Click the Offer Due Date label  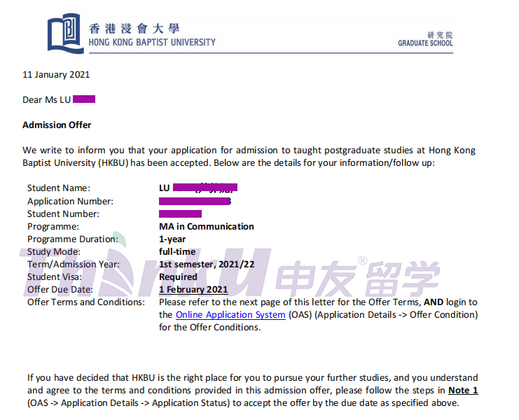click(x=60, y=289)
